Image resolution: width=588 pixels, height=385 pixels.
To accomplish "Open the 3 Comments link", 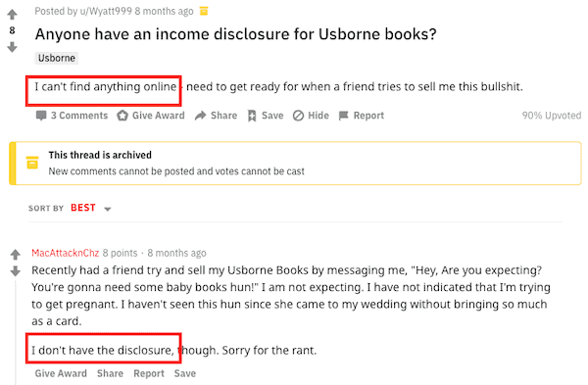I will 72,116.
